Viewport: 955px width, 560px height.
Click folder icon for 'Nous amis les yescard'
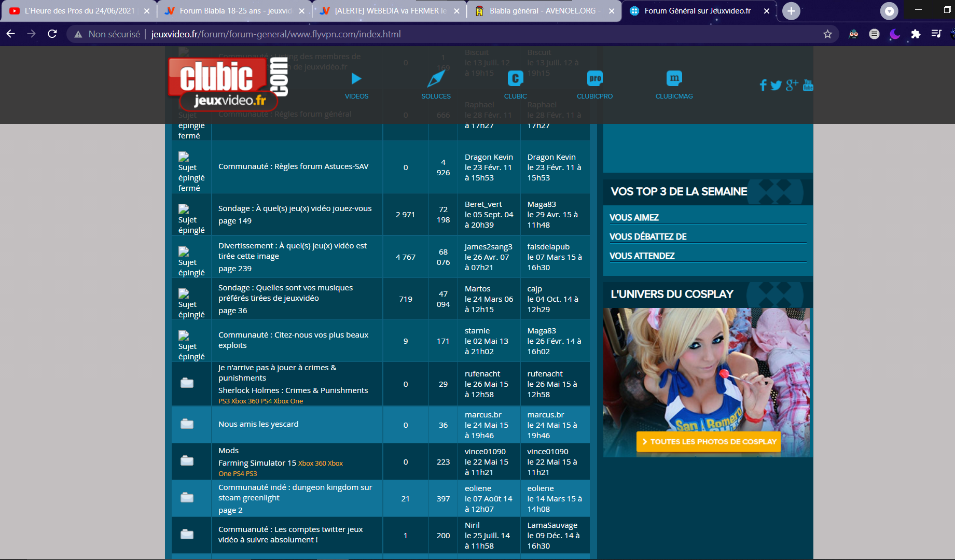(187, 424)
